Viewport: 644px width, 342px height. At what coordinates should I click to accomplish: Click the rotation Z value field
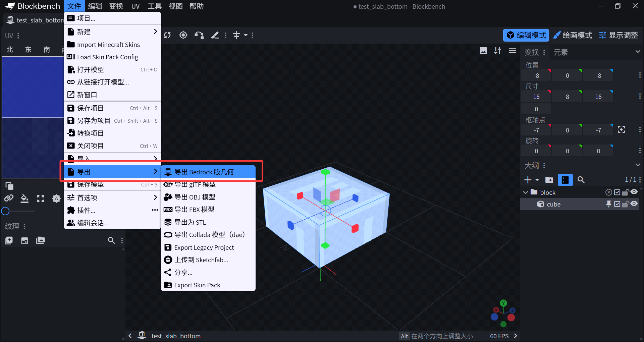[598, 151]
